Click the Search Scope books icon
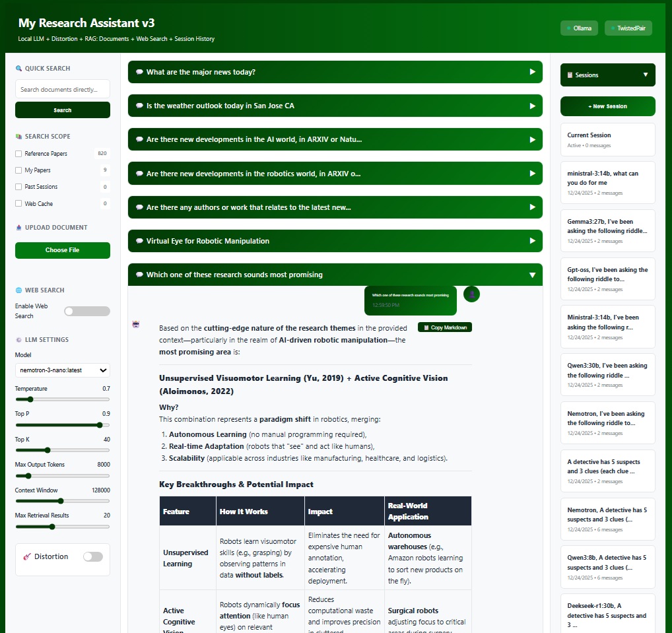The width and height of the screenshot is (672, 633). pyautogui.click(x=17, y=136)
